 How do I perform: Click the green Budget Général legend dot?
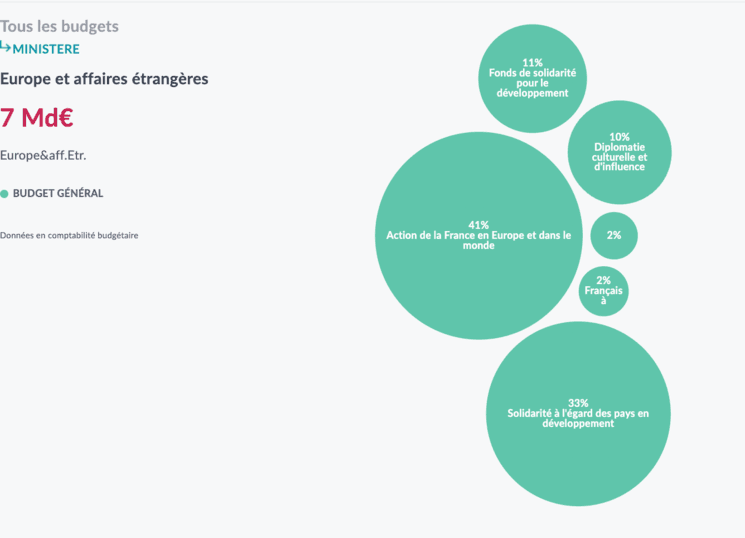(5, 194)
